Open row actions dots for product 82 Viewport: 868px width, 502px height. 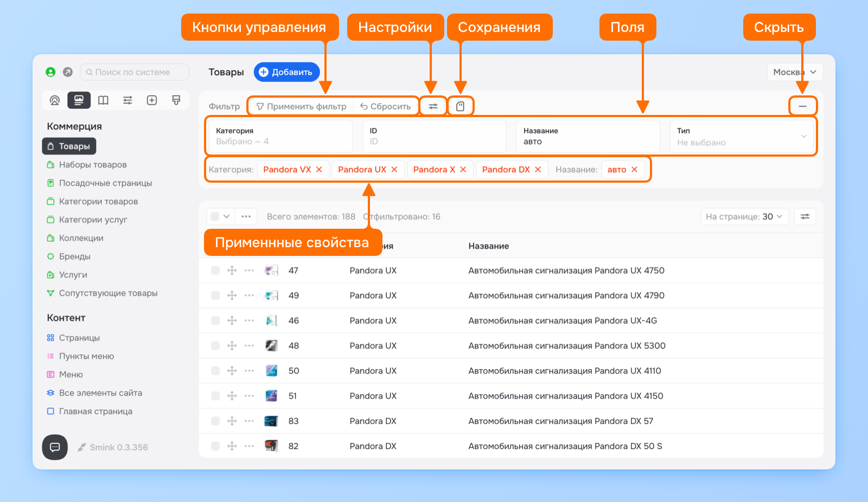249,446
